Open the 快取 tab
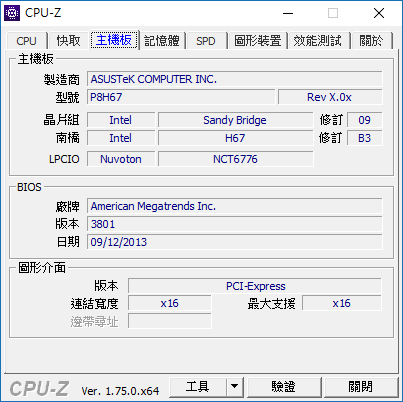Viewport: 403px width, 402px height. pos(68,41)
